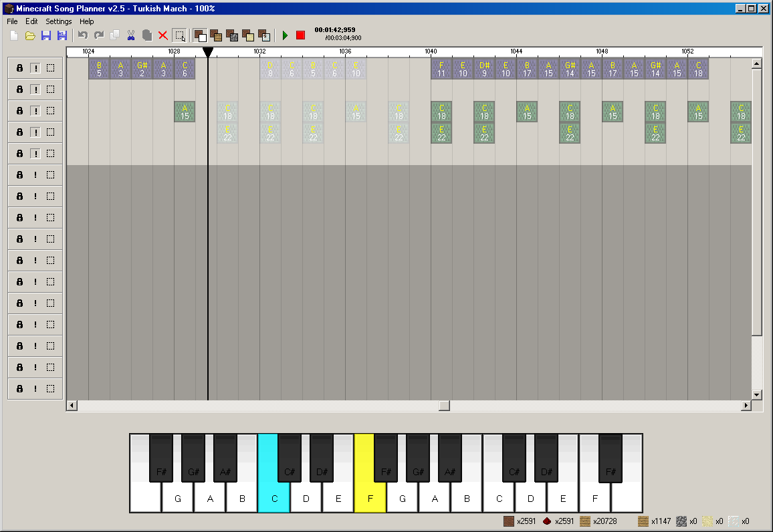Toggle the exclamation button on the first track

[x=35, y=68]
